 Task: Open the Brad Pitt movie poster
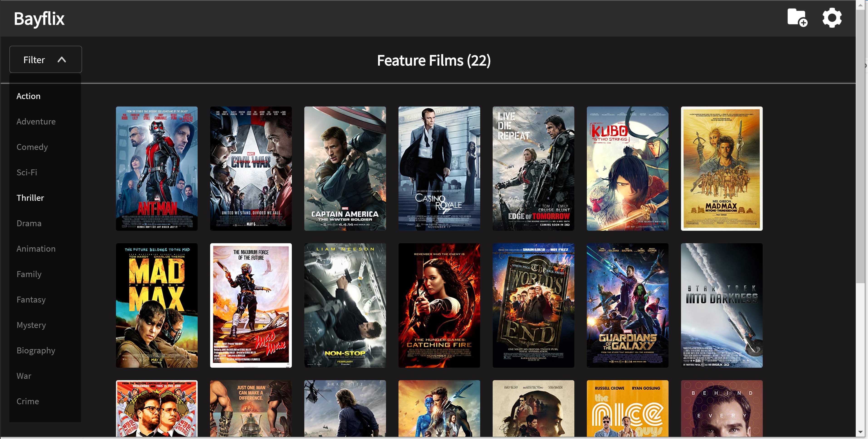[345, 409]
